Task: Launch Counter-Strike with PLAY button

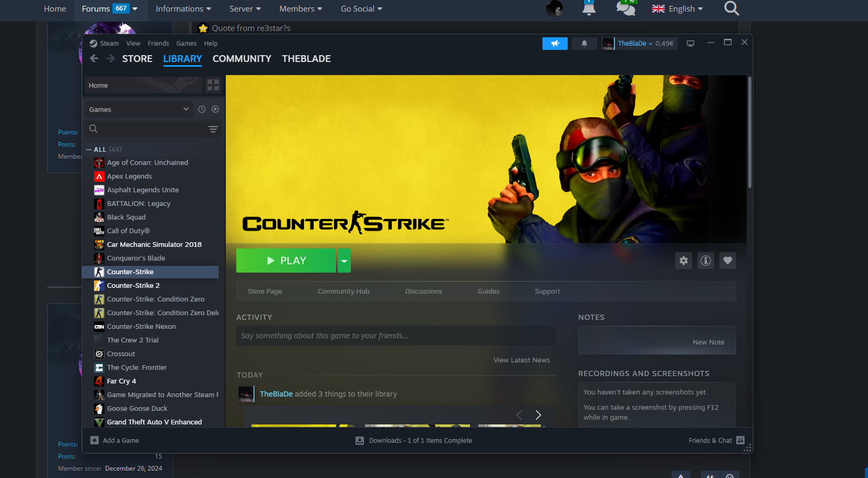Action: coord(286,261)
